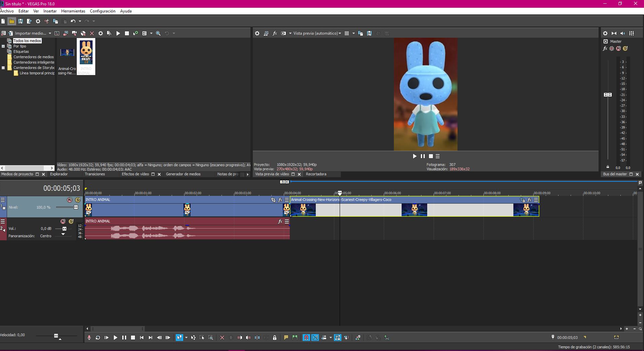Create a new project with the blank page icon
Viewport: 644px width, 351px height.
(x=3, y=21)
